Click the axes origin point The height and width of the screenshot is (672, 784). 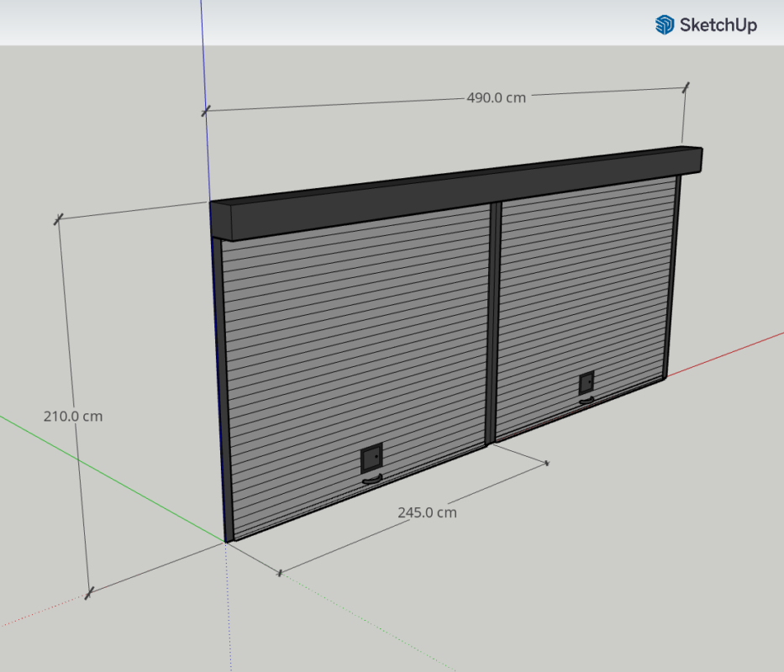(x=227, y=543)
